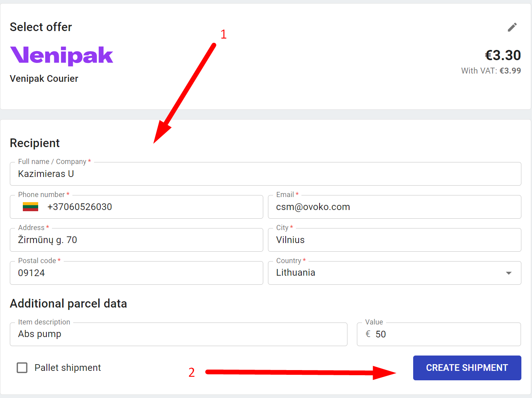Click into the Email field
This screenshot has width=532, height=398.
pyautogui.click(x=395, y=207)
